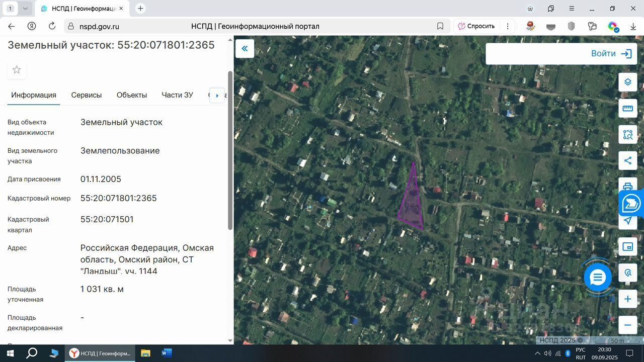
Task: Add land plot to favorites star
Action: (17, 70)
